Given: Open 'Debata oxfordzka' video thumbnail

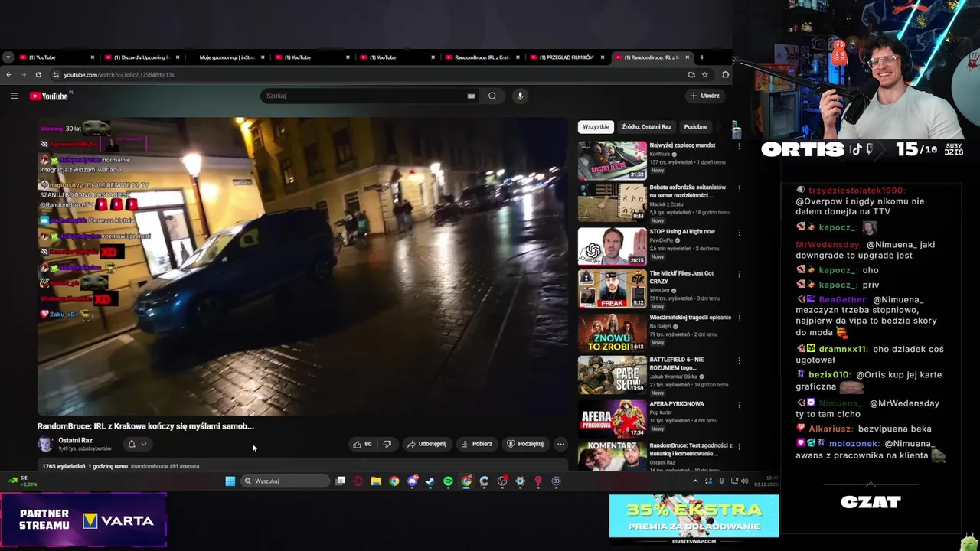Looking at the screenshot, I should click(612, 203).
